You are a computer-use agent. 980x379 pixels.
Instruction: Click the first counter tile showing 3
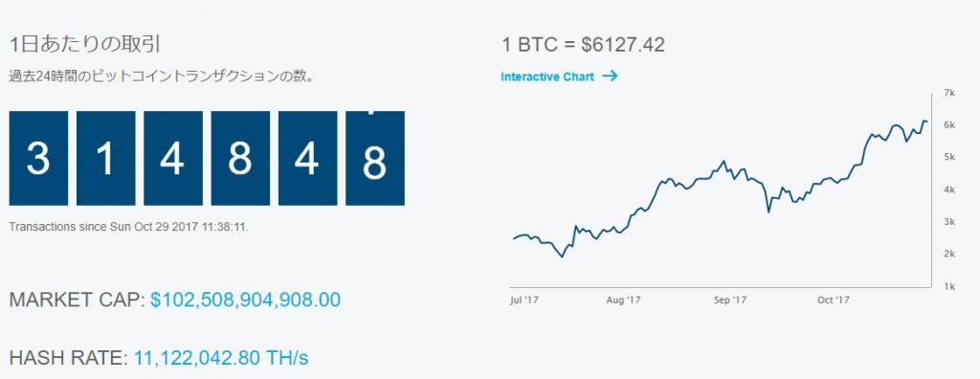pos(38,158)
